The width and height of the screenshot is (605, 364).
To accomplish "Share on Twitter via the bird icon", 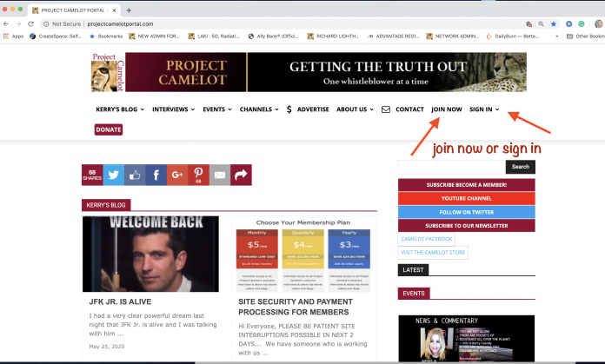I will (113, 175).
